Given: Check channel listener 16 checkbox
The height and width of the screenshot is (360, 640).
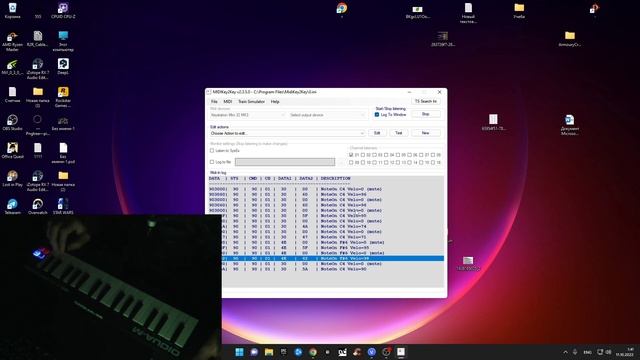Looking at the screenshot, I should pos(433,162).
